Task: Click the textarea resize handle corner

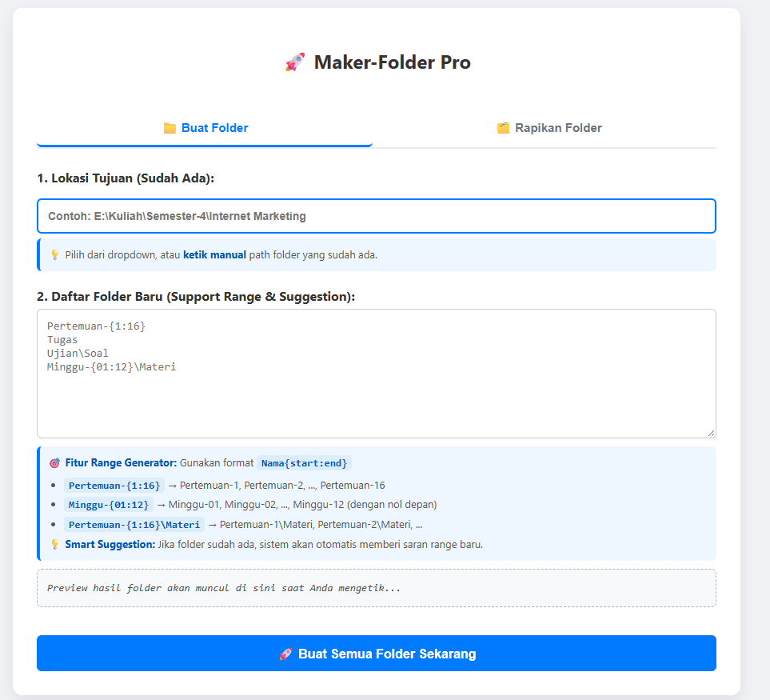Action: [x=711, y=433]
